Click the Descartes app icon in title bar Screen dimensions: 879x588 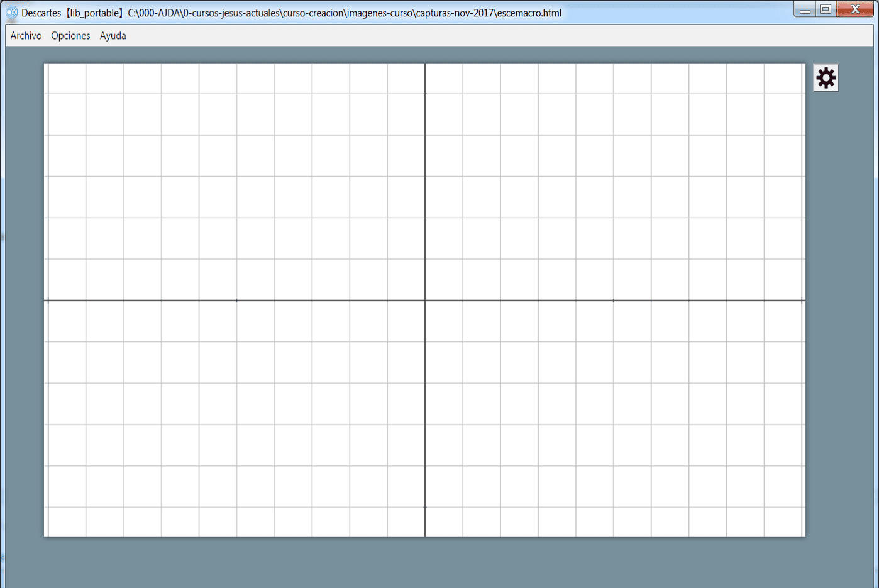point(11,13)
